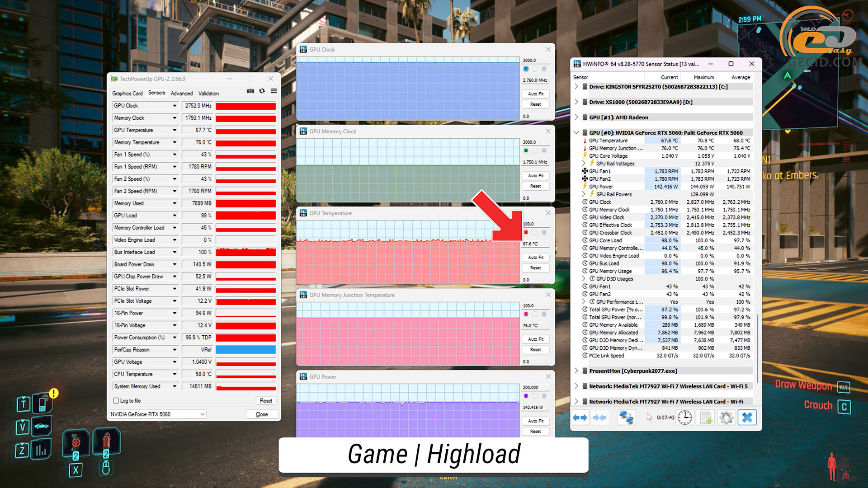Viewport: 868px width, 488px height.
Task: Click the HWiNFO sensor list scrollbar
Action: coord(757,348)
